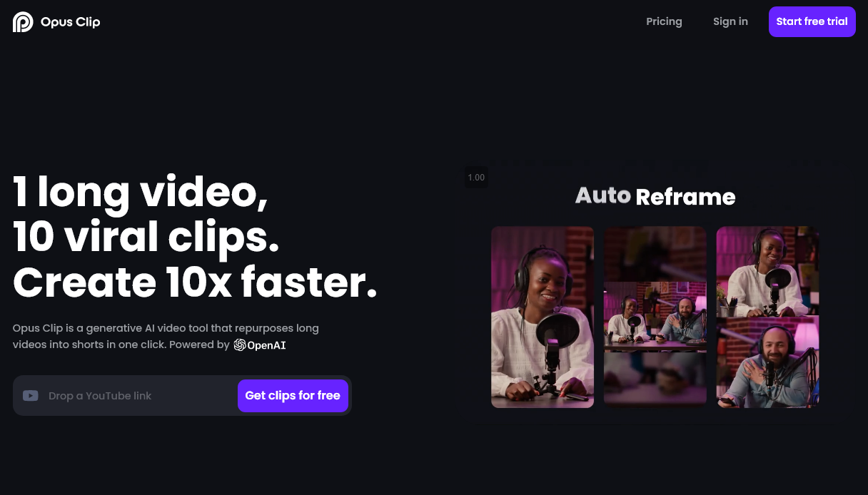868x495 pixels.
Task: Click the 1.00 speed badge
Action: [x=476, y=178]
